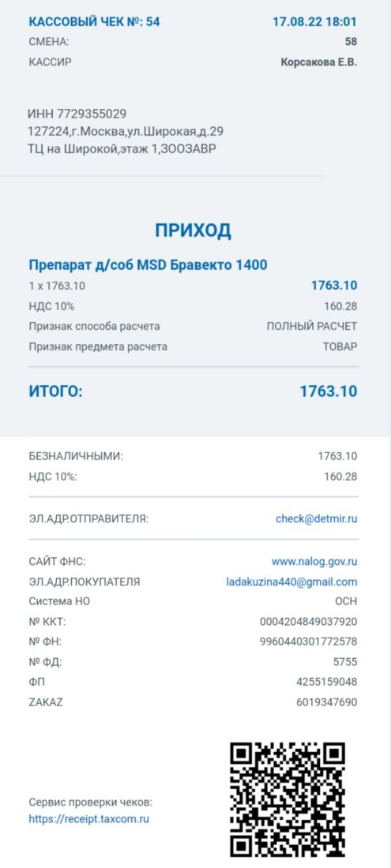
Task: Click the date 17.08.22 18:01
Action: point(314,22)
